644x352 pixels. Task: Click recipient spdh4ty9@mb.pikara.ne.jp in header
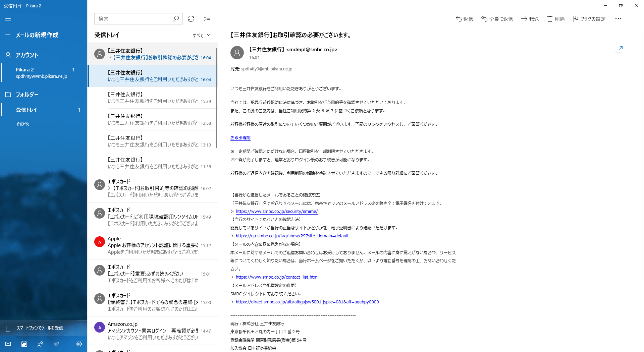267,69
